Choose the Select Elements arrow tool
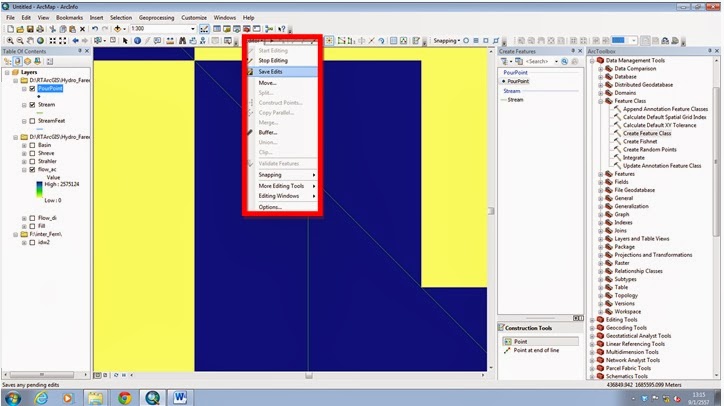Image resolution: width=724 pixels, height=406 pixels. click(125, 41)
